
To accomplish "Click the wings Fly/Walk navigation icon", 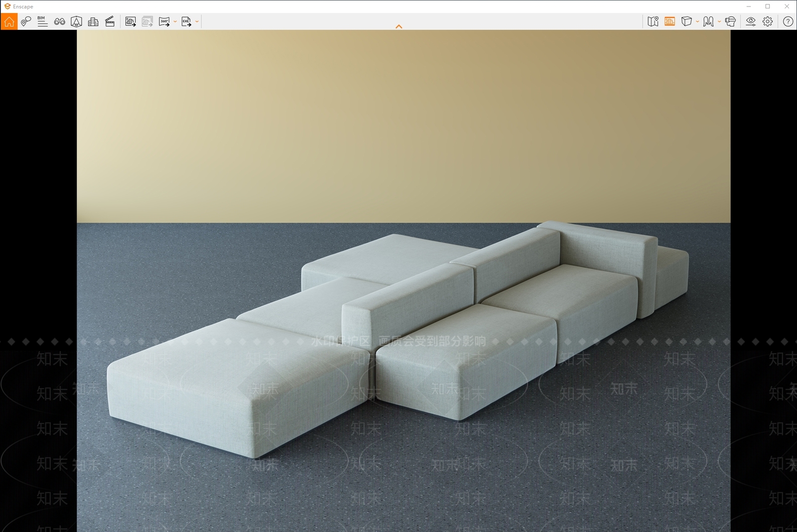I will click(x=708, y=21).
